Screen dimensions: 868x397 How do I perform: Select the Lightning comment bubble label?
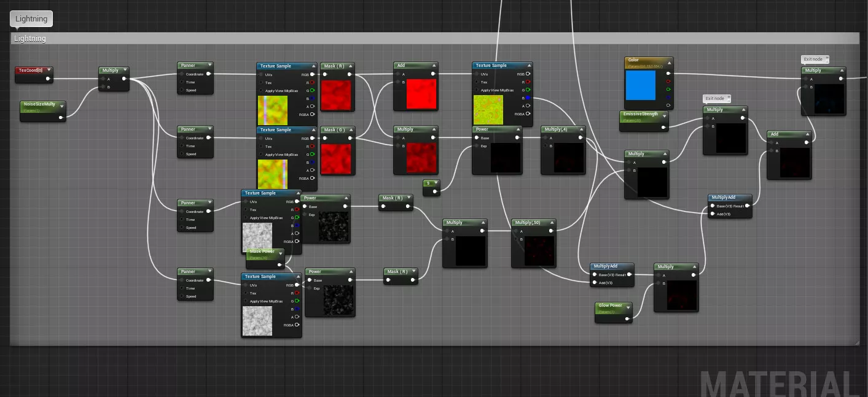click(31, 19)
